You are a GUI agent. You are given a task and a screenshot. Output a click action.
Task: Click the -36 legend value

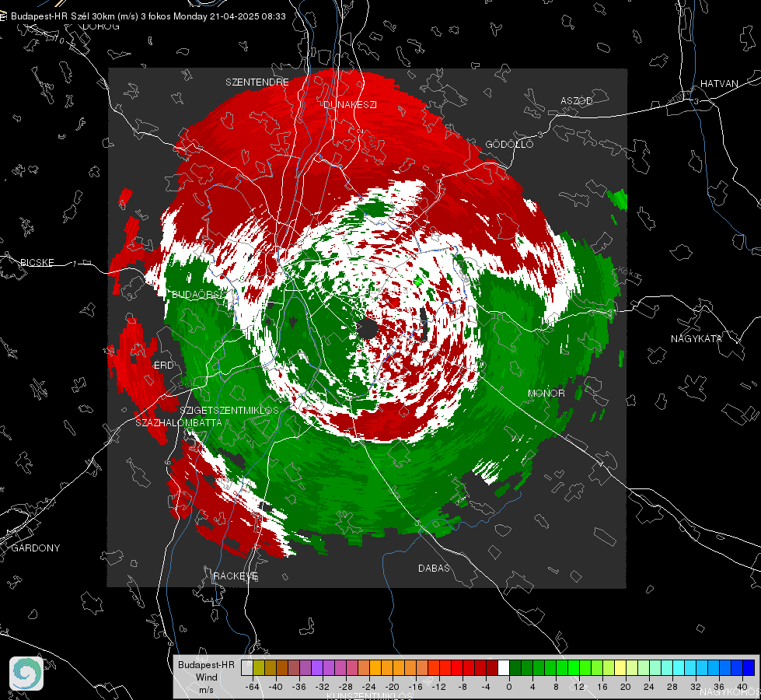[x=299, y=688]
